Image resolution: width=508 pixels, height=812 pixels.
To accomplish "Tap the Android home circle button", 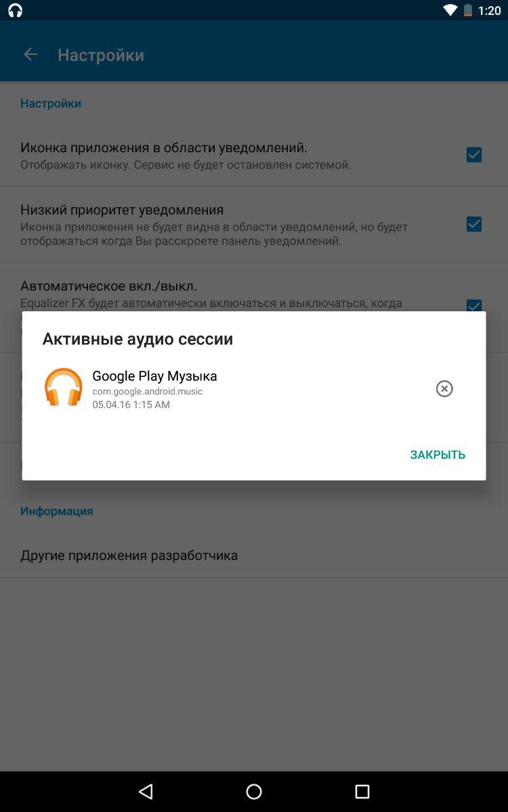I will (x=254, y=792).
